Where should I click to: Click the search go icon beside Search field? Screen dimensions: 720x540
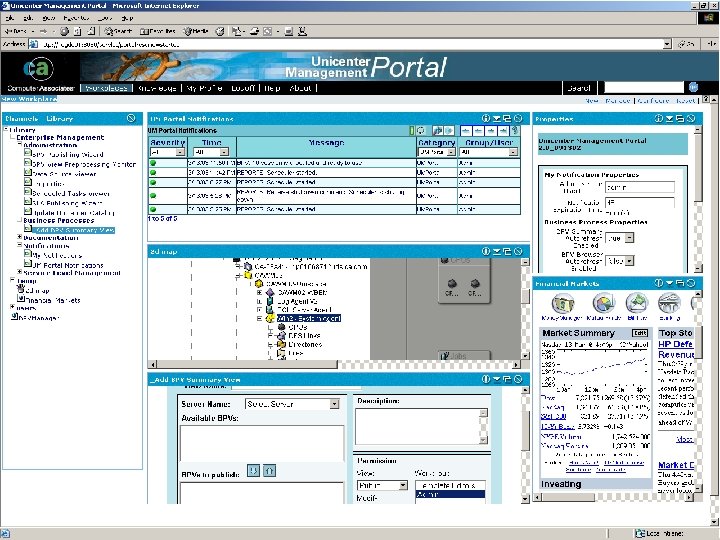(x=693, y=87)
